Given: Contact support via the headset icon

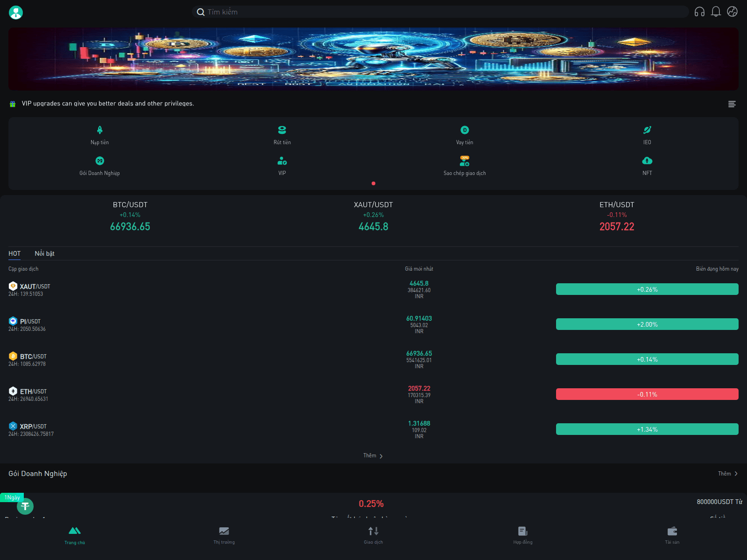Looking at the screenshot, I should [x=701, y=12].
